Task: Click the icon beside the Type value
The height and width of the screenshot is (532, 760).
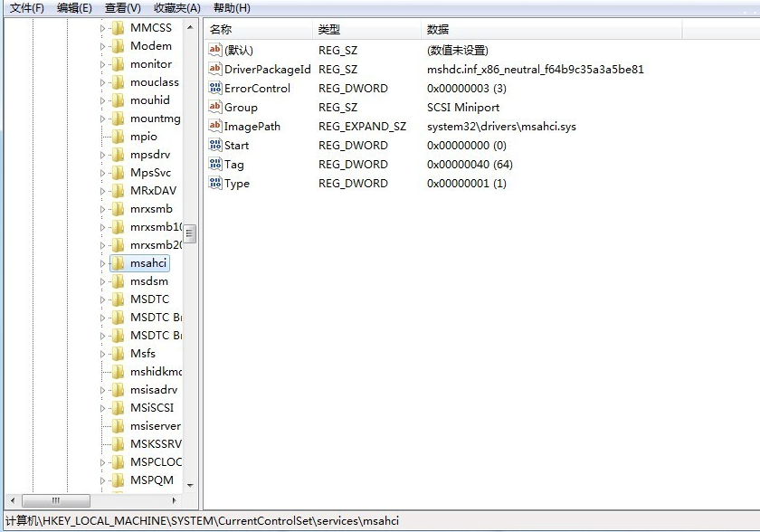Action: [215, 184]
